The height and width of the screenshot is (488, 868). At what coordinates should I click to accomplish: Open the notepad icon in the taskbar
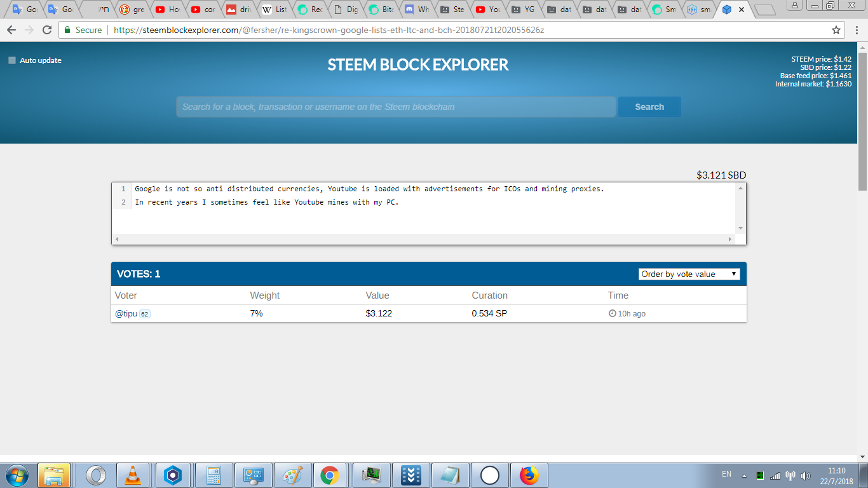click(x=451, y=475)
